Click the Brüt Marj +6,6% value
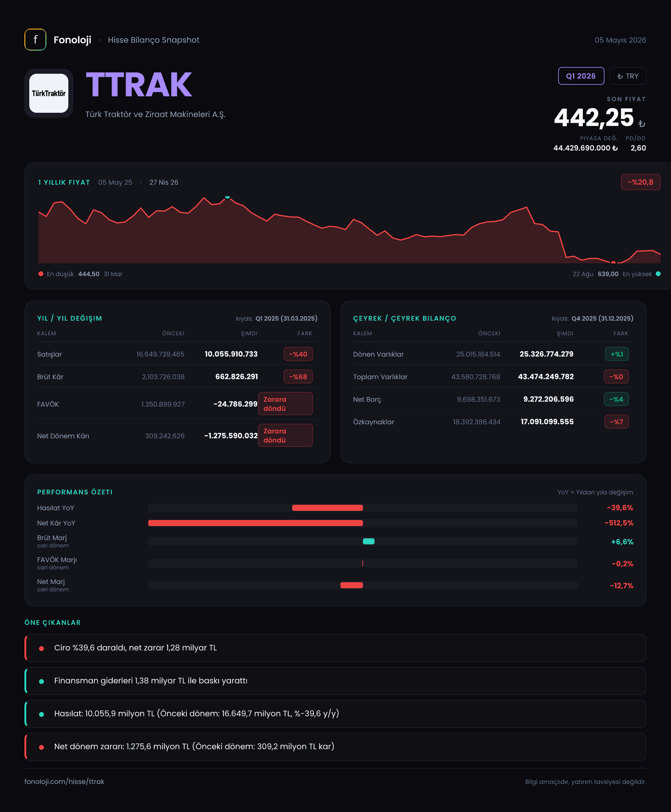Viewport: 671px width, 812px height. (x=622, y=542)
